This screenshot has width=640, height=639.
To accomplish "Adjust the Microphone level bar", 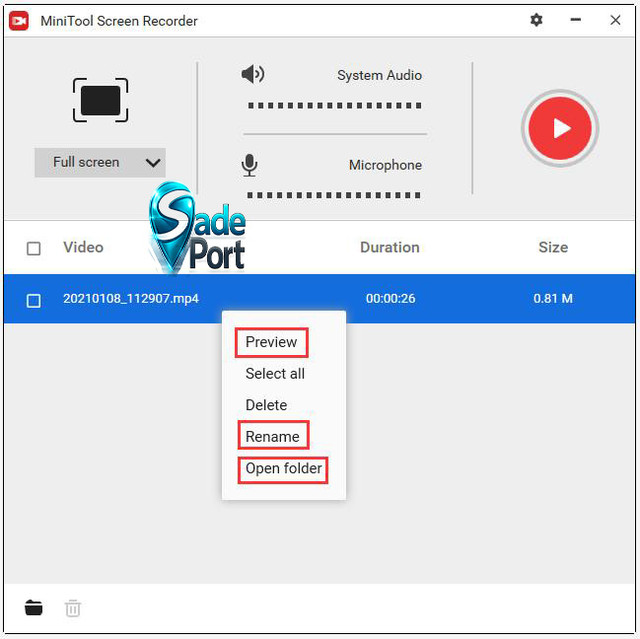I will 334,195.
